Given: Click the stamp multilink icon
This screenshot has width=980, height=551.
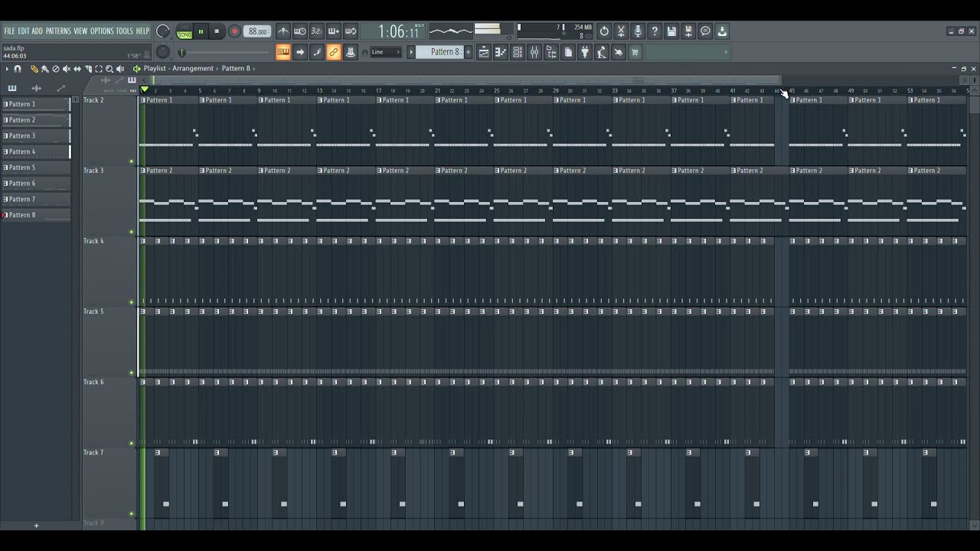Looking at the screenshot, I should point(351,52).
